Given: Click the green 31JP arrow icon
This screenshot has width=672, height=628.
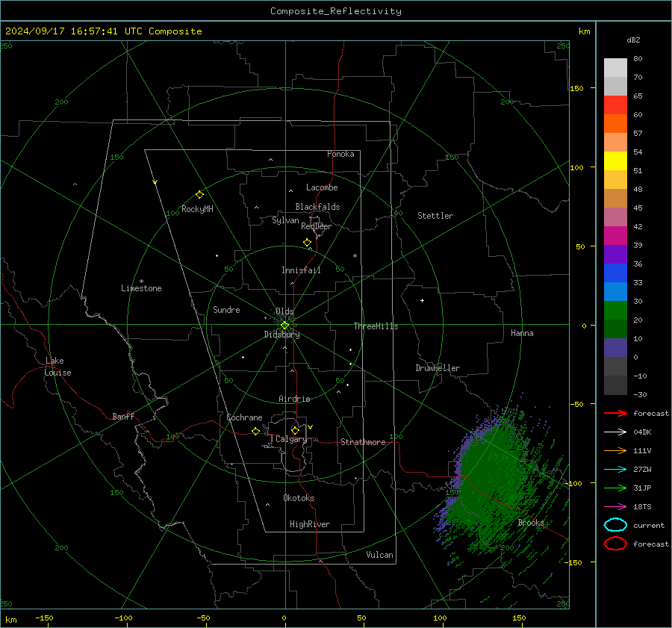Looking at the screenshot, I should [x=615, y=488].
